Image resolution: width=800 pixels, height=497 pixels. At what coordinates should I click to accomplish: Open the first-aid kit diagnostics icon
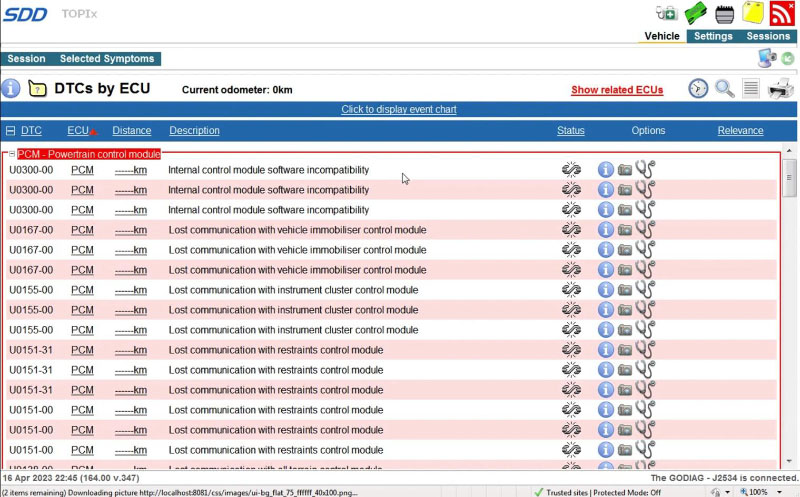(x=666, y=13)
